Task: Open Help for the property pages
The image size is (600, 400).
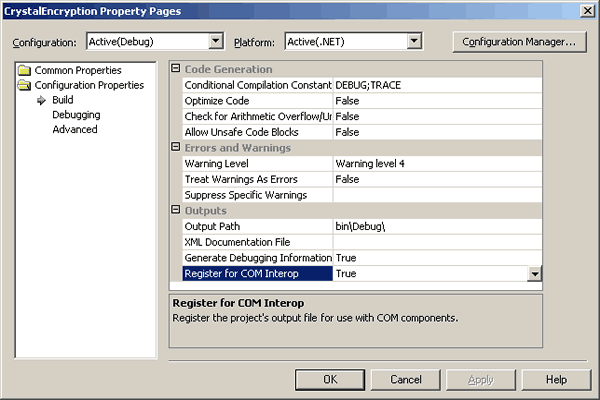Action: (x=556, y=380)
